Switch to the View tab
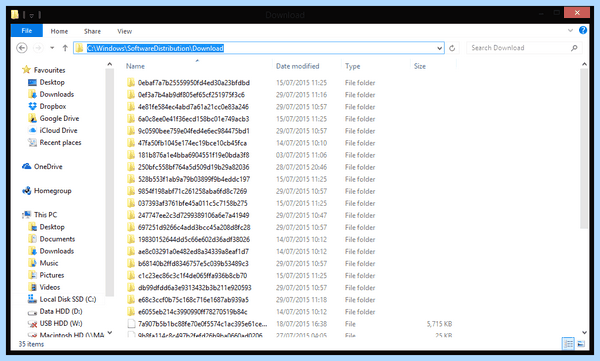Viewport: 600px width, 361px height. click(x=124, y=31)
